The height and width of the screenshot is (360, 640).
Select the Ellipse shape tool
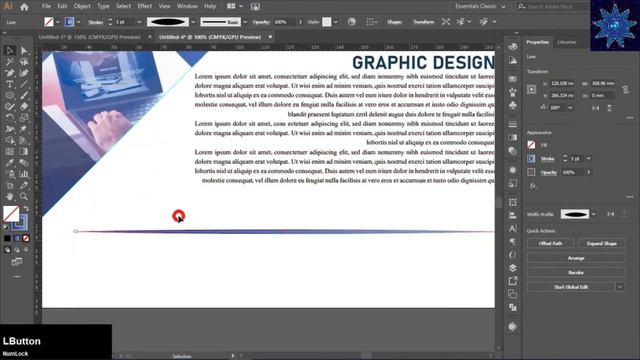click(x=10, y=96)
